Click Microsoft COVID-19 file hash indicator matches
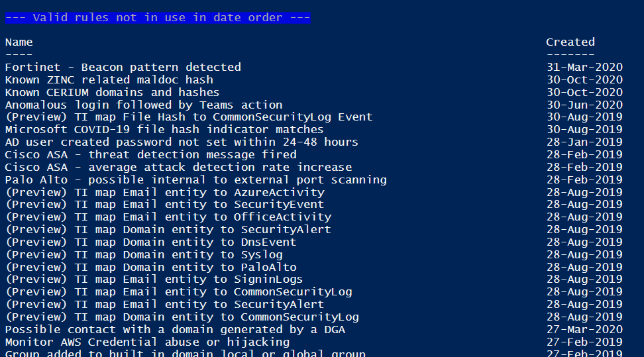The image size is (644, 357). [x=164, y=130]
